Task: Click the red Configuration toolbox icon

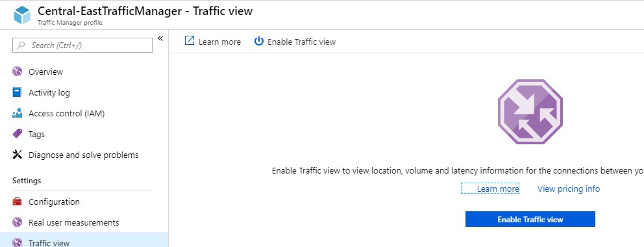Action: (x=17, y=201)
